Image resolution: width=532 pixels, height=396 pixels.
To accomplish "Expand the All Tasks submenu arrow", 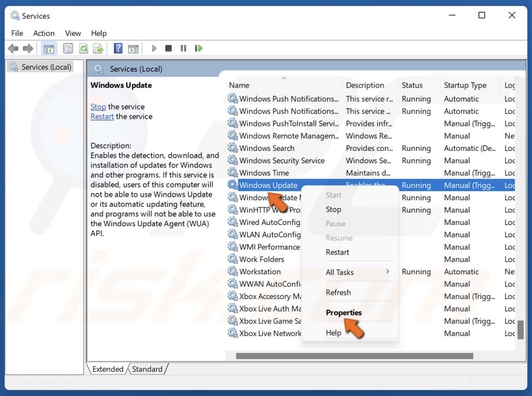I will click(x=387, y=271).
